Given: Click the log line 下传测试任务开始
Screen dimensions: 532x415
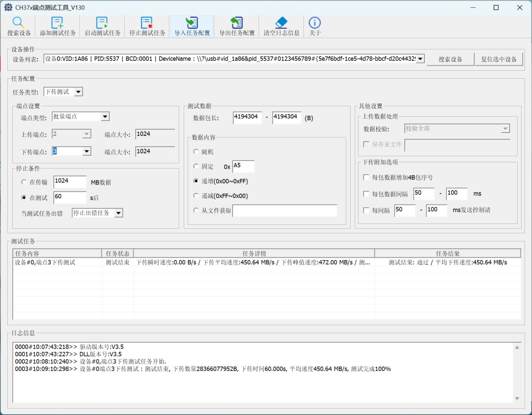Looking at the screenshot, I should (x=91, y=361).
